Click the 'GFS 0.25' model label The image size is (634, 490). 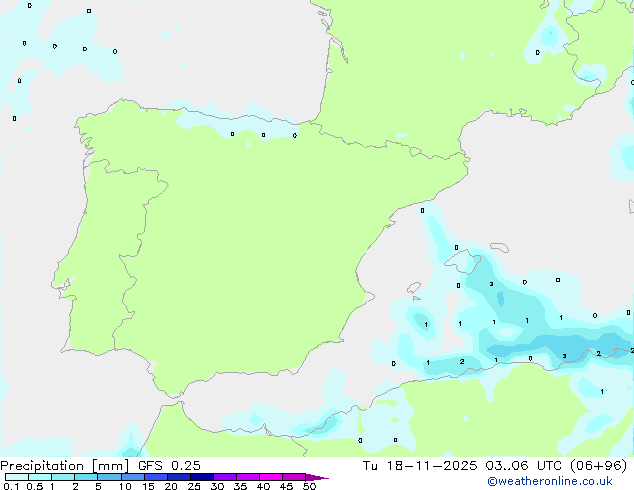pos(169,466)
